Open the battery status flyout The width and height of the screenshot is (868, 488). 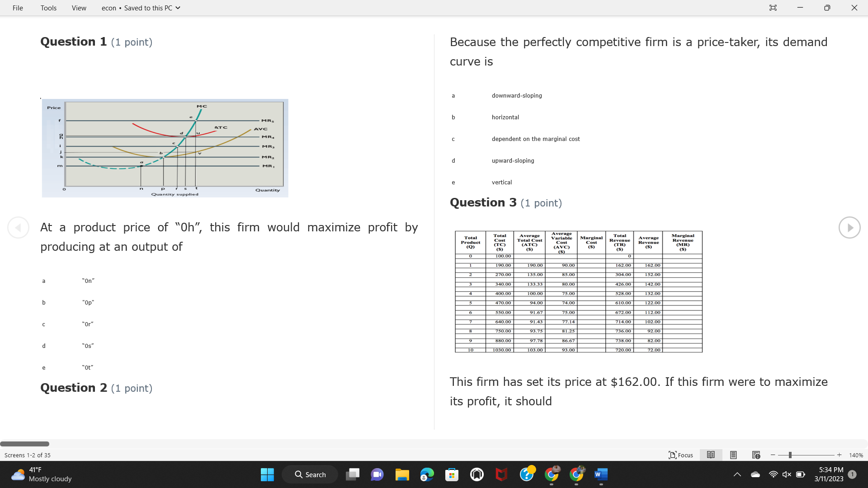click(801, 474)
